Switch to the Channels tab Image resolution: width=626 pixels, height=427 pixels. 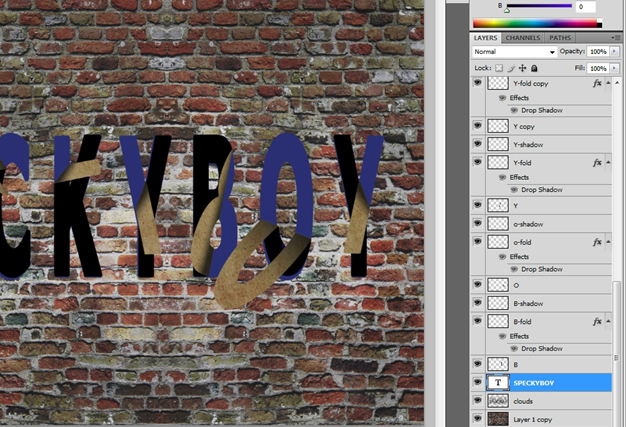523,38
